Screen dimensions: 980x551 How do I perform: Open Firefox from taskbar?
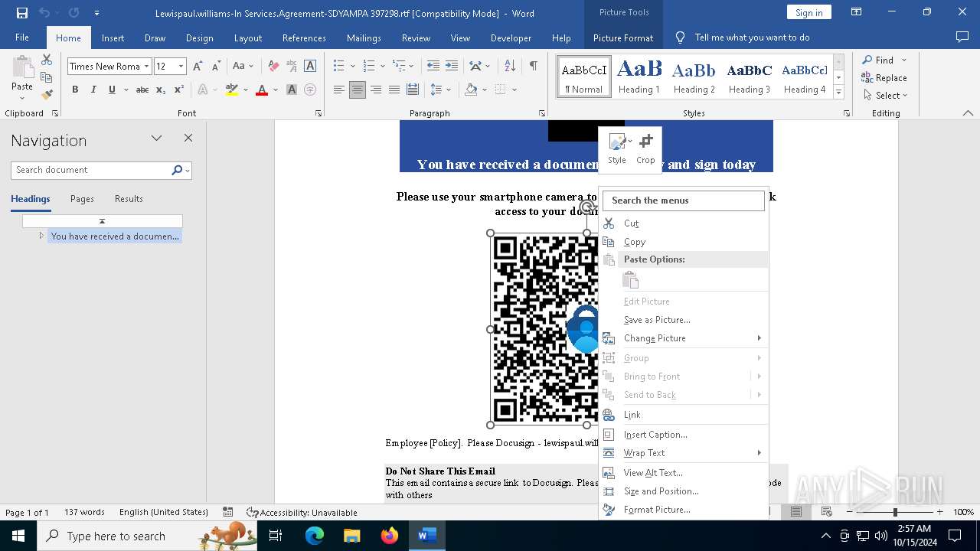click(x=390, y=536)
